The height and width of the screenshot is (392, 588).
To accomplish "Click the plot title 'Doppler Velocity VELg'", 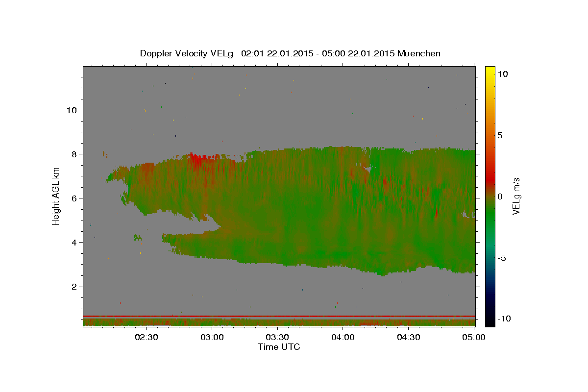I will pos(187,53).
